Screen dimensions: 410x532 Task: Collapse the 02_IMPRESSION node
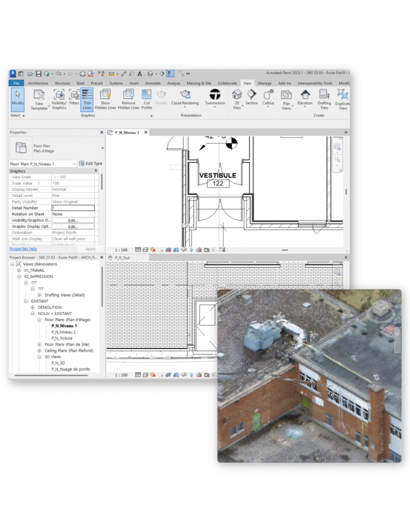click(x=19, y=276)
